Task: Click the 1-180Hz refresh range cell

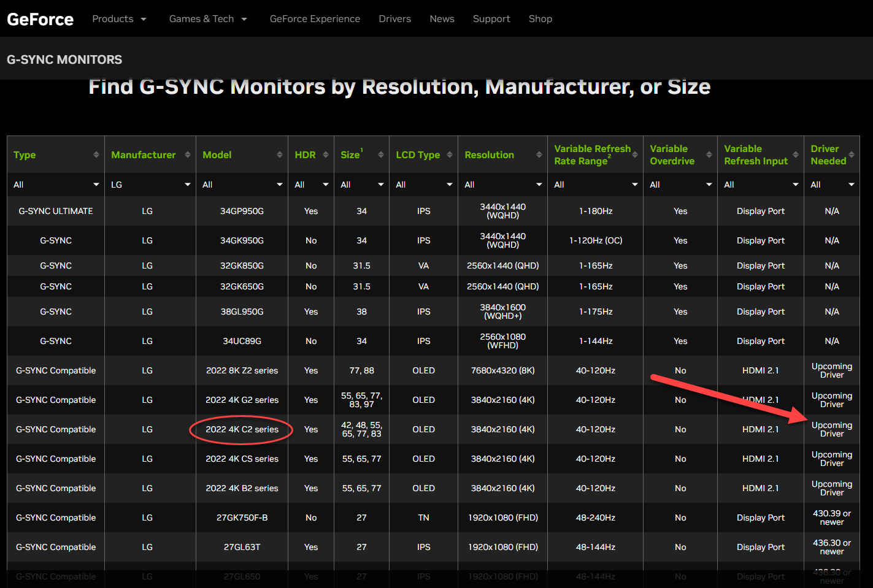Action: click(x=596, y=211)
